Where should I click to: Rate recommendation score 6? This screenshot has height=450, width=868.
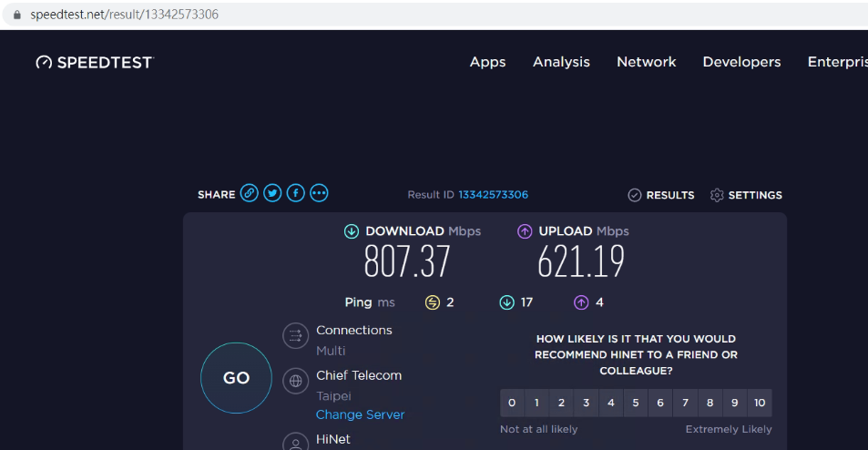pos(660,403)
